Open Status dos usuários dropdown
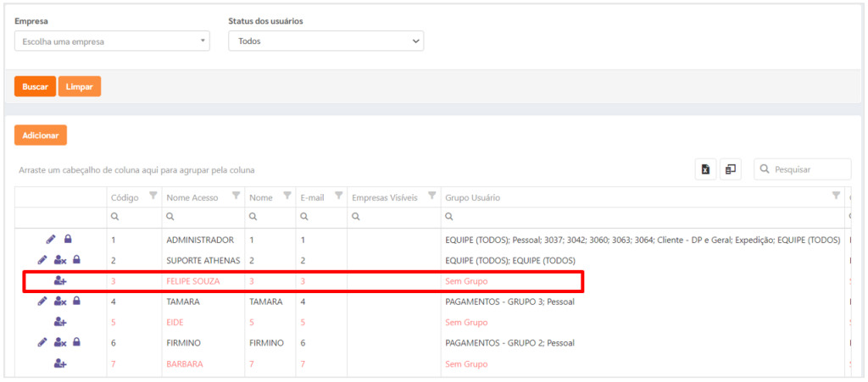Screen dimensions: 868x382 pyautogui.click(x=326, y=41)
